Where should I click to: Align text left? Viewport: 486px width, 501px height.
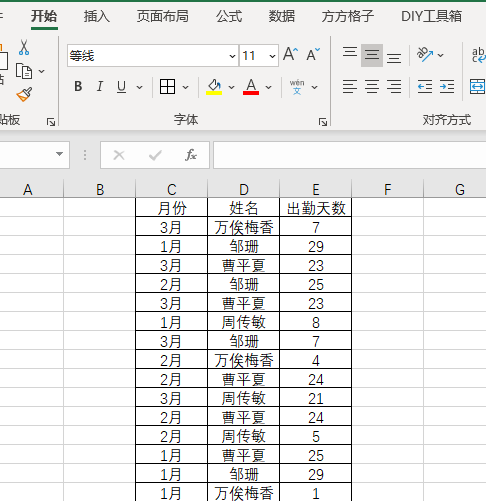350,87
